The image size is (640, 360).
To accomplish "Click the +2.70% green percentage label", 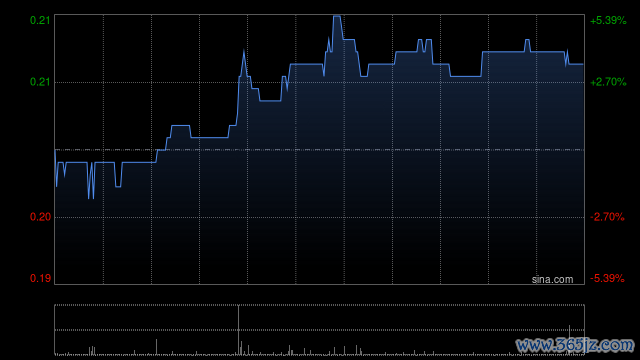I will 608,82.
